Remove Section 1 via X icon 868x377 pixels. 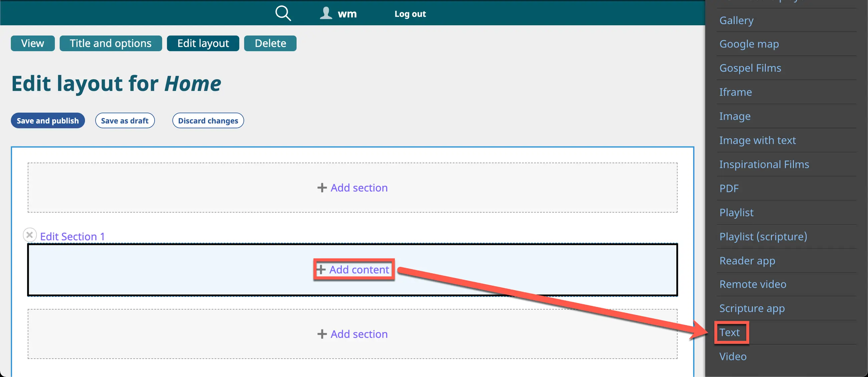click(30, 235)
